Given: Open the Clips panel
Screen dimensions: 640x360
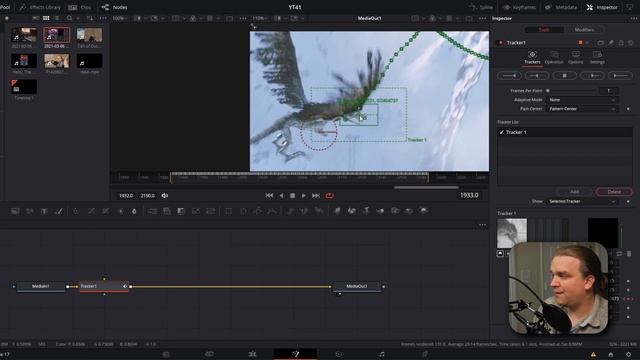Looking at the screenshot, I should (x=80, y=7).
